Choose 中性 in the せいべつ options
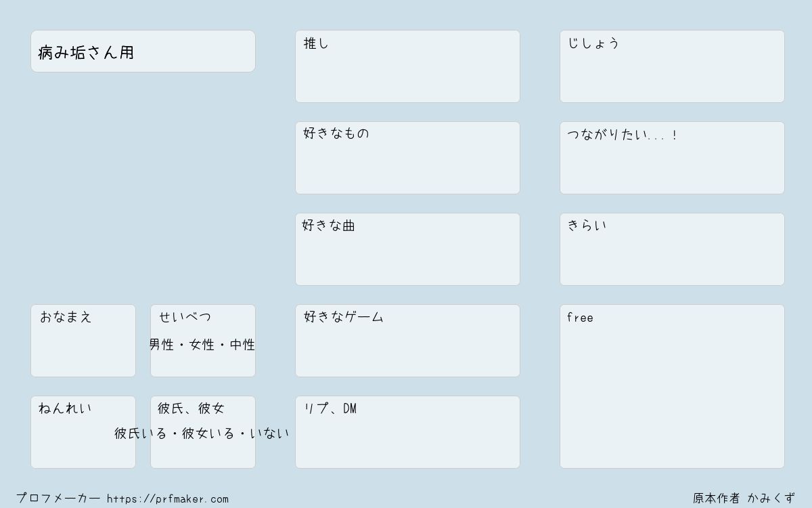The image size is (812, 508). pos(242,345)
